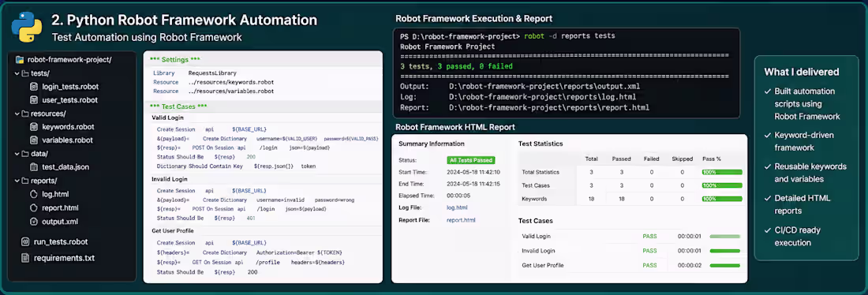Click the What I delivered heading
The image size is (868, 295).
coord(801,72)
